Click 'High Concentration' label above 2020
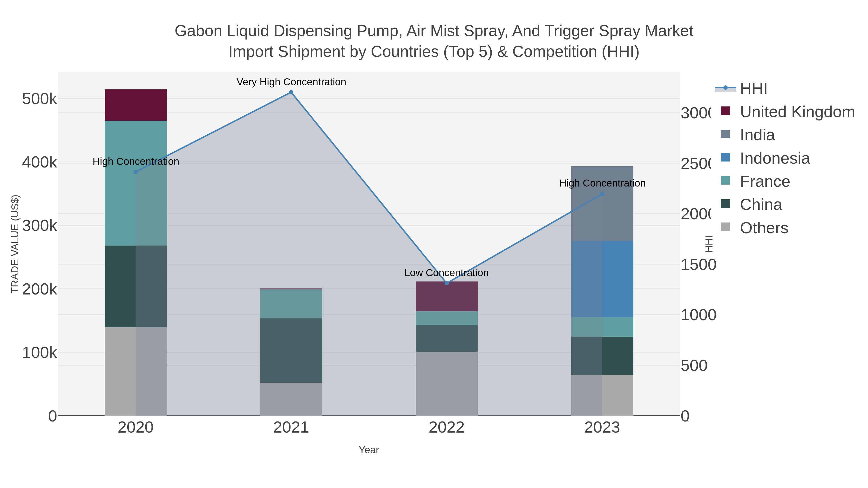Screen dimensions: 868x488 point(136,162)
